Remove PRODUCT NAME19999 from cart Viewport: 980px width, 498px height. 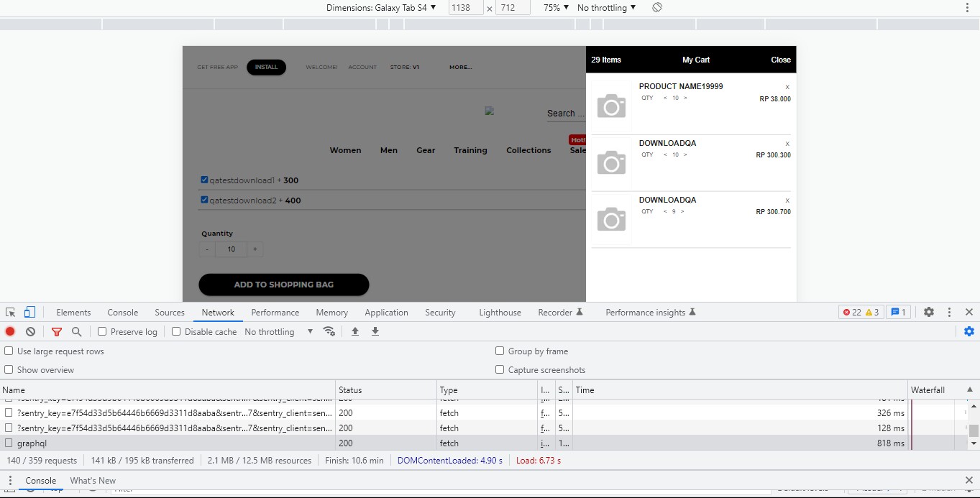(787, 86)
